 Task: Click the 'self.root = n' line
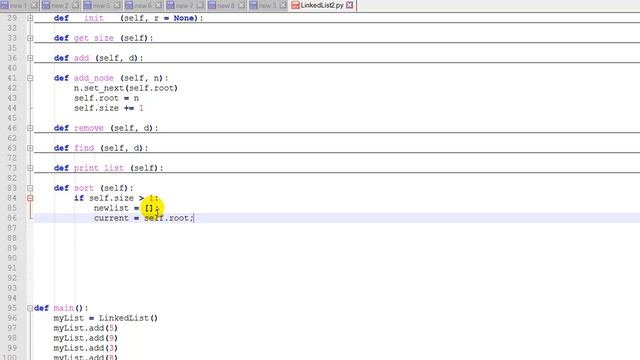106,98
